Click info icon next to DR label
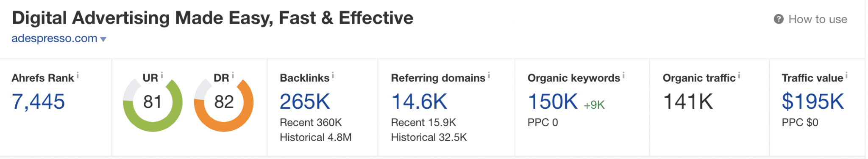 (x=233, y=75)
